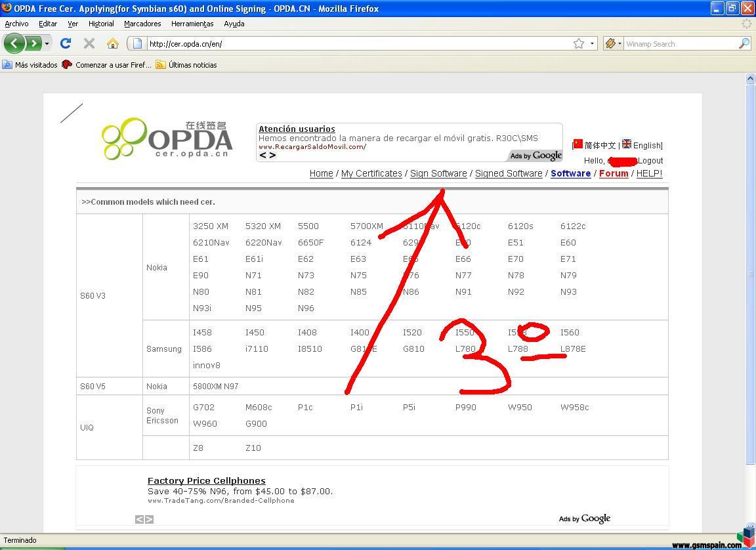Click the Terminado status bar text

[20, 540]
